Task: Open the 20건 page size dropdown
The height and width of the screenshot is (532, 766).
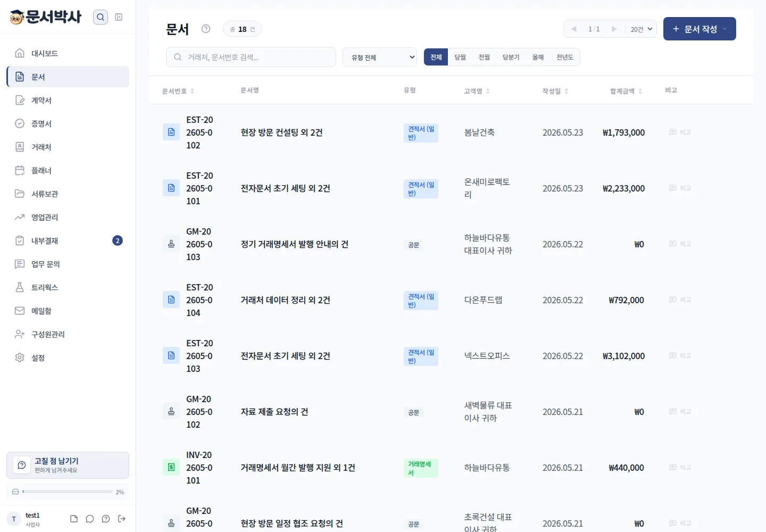Action: 642,29
